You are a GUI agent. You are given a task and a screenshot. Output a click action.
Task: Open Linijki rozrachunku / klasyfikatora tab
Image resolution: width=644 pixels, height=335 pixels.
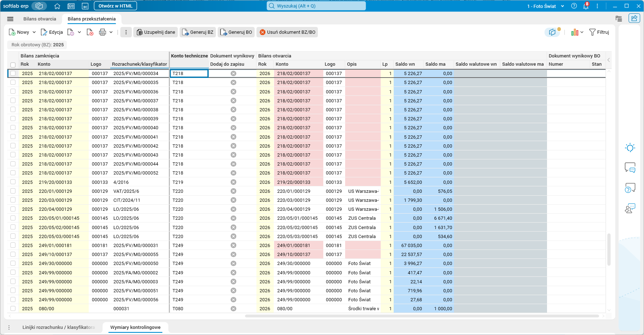(x=59, y=327)
